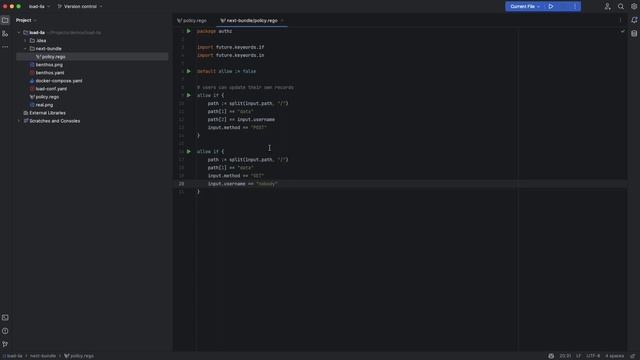Click the path[2] == input.username line
This screenshot has height=360, width=640.
(x=241, y=119)
